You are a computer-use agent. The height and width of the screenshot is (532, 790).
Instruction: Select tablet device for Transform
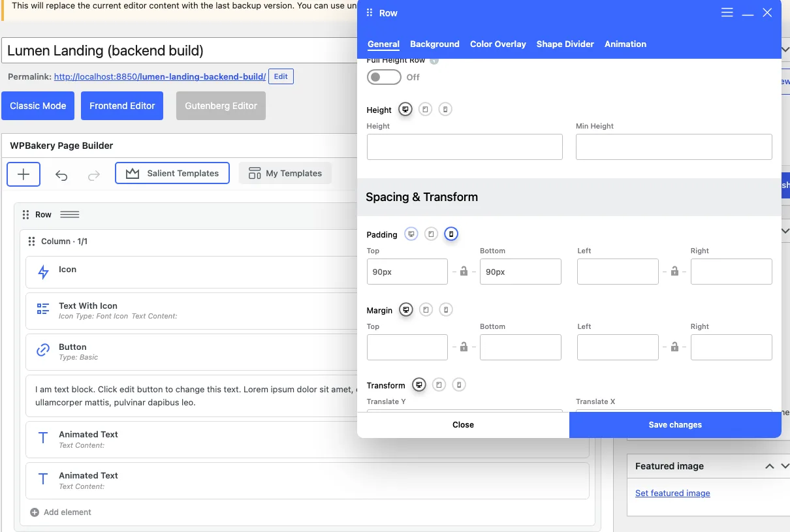pyautogui.click(x=439, y=384)
